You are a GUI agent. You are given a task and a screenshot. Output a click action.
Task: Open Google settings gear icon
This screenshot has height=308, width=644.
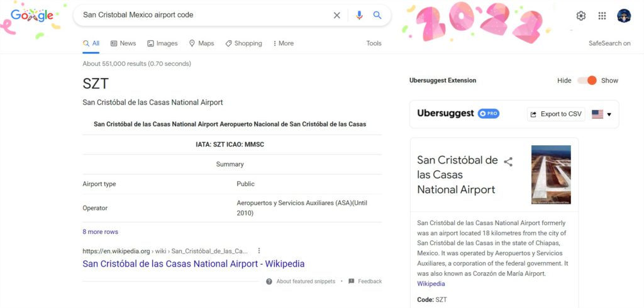coord(580,16)
